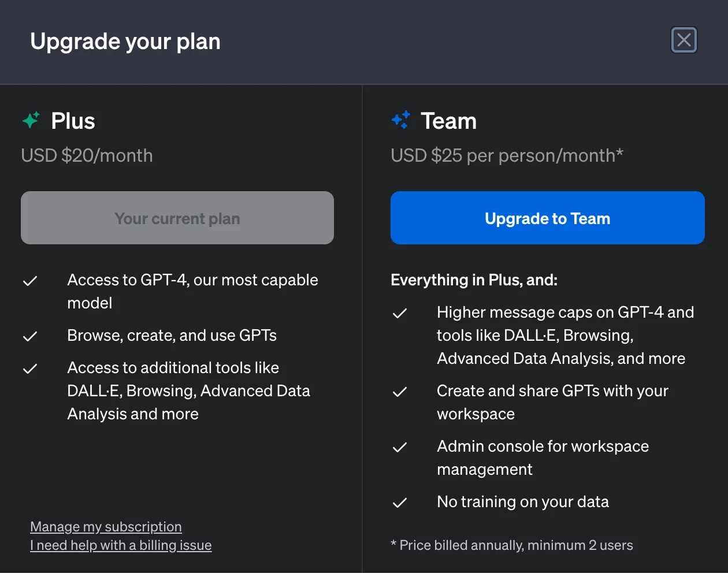Click the Everything in Plus heading

pyautogui.click(x=474, y=280)
